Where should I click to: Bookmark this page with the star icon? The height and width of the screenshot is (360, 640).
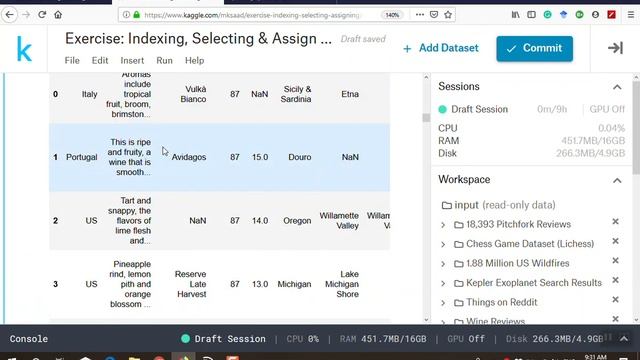448,15
